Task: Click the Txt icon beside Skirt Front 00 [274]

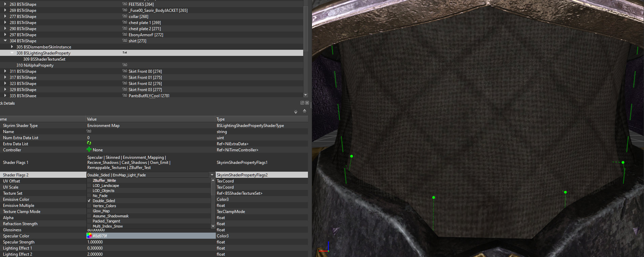Action: (125, 71)
